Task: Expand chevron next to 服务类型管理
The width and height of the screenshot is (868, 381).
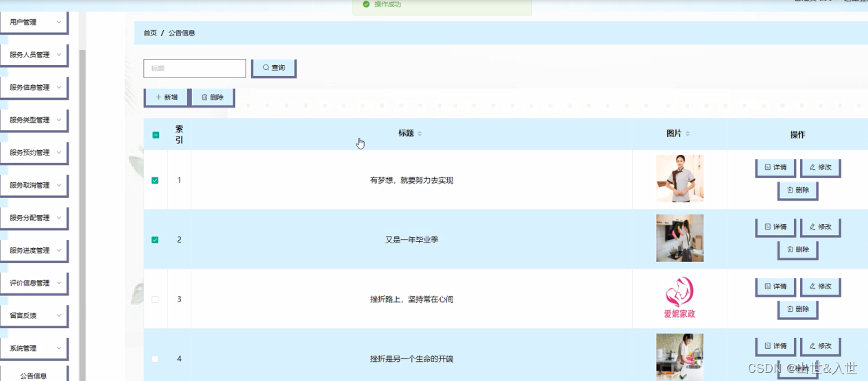Action: (x=59, y=120)
